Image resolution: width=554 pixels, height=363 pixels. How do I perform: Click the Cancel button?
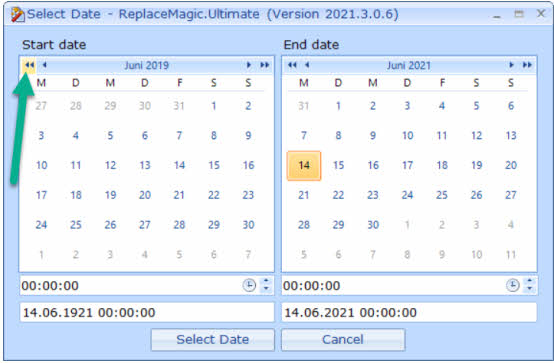tap(343, 340)
